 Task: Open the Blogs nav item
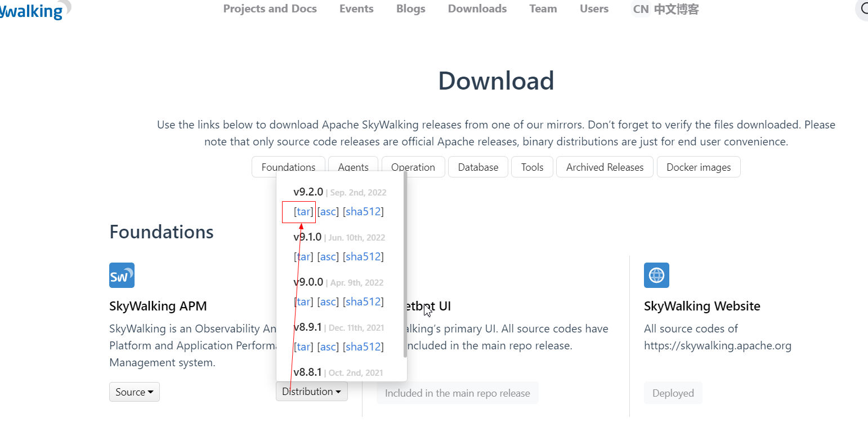click(x=411, y=8)
